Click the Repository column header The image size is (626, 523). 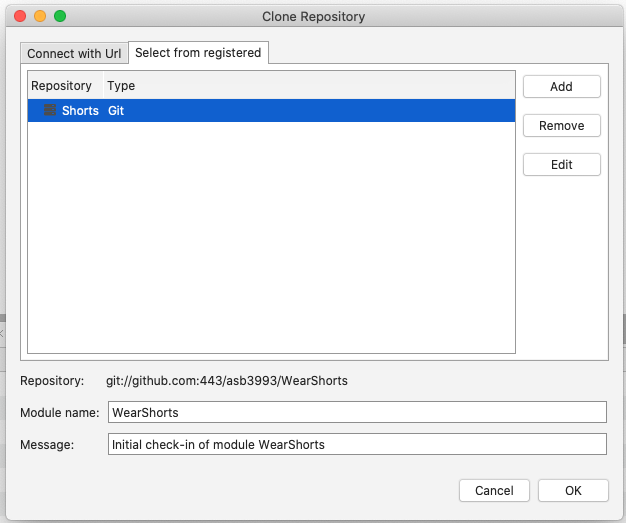[65, 85]
